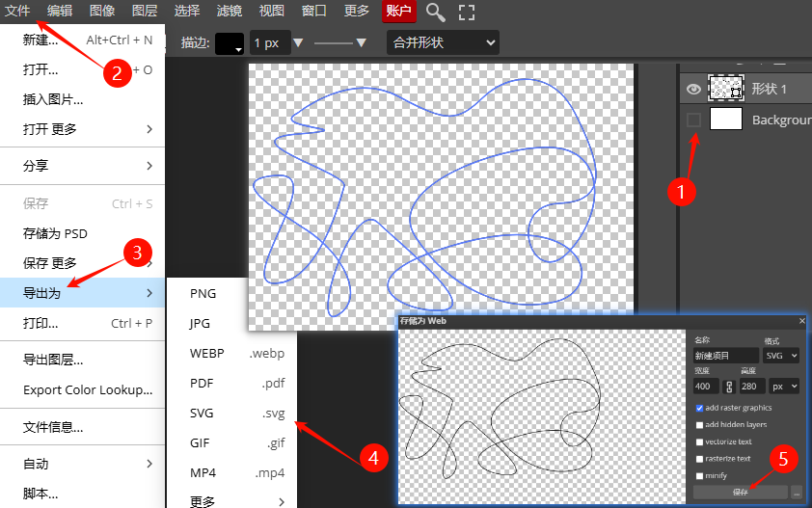Click the three-dots button beside 保存
Viewport: 812px width, 508px height.
click(797, 492)
